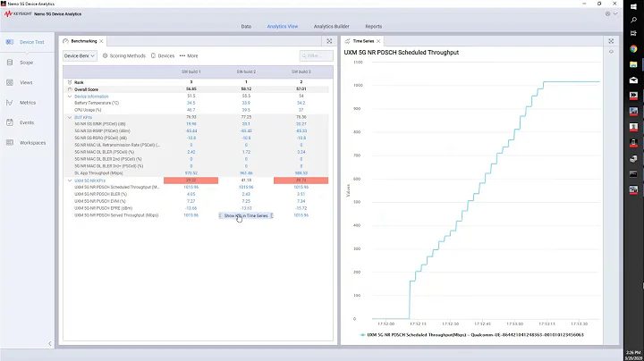Select the Overall Score row label
Viewport: 644px width, 361px height.
86,89
